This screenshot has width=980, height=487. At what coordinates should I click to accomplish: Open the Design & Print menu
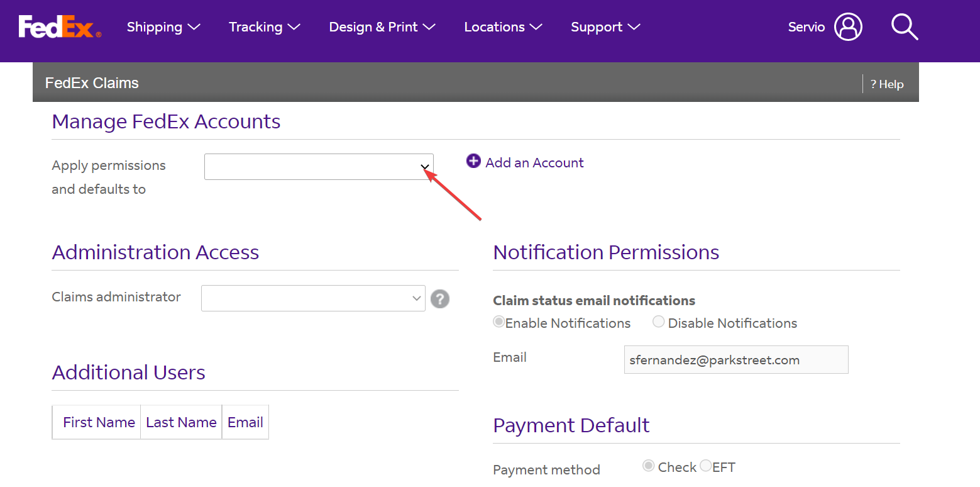pyautogui.click(x=382, y=27)
